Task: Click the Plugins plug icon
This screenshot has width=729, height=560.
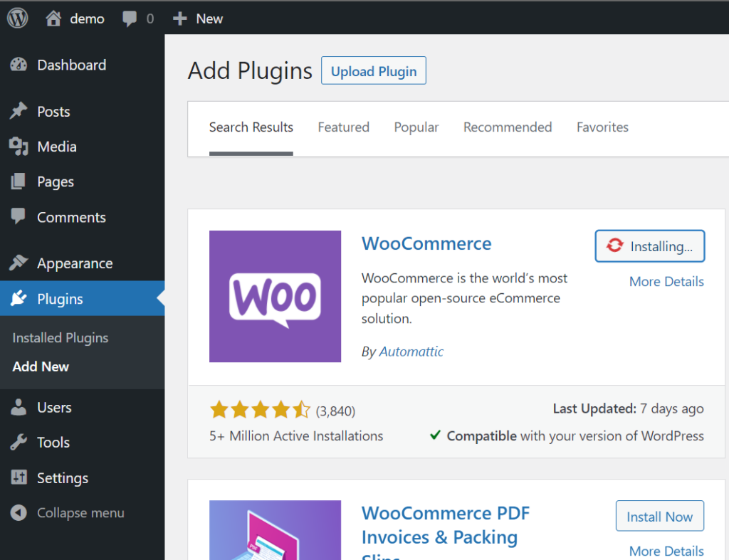Action: click(19, 298)
